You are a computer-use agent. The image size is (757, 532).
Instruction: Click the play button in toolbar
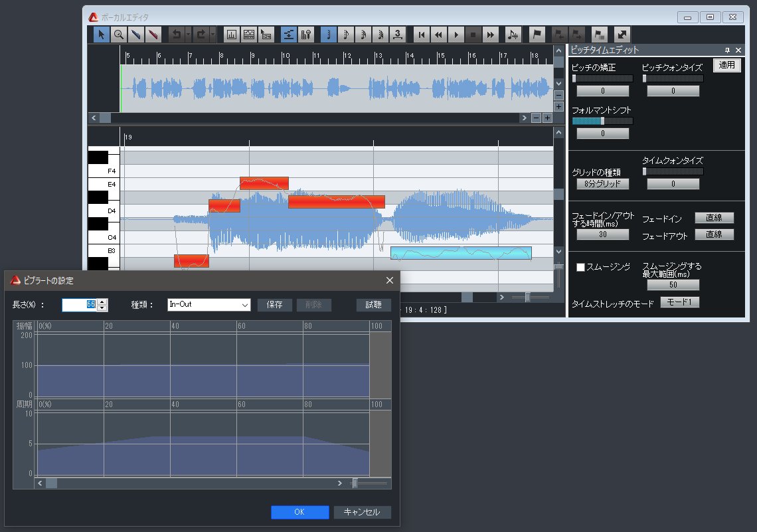pyautogui.click(x=456, y=35)
